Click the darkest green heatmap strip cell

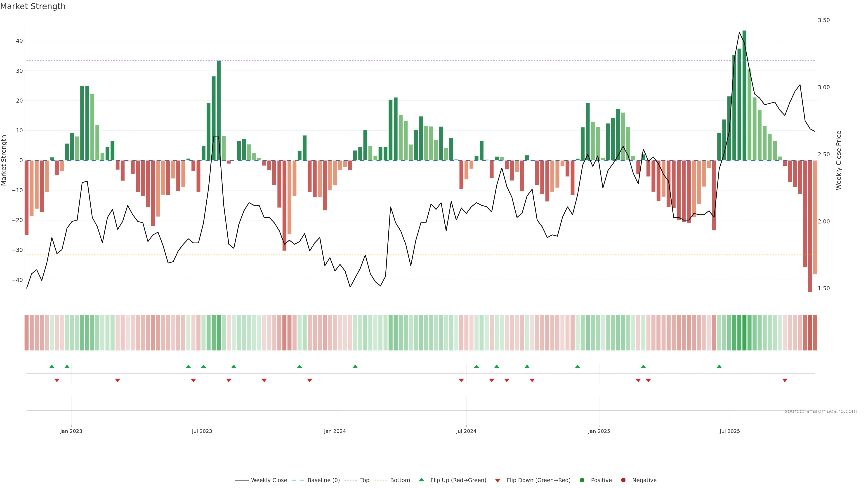point(744,333)
